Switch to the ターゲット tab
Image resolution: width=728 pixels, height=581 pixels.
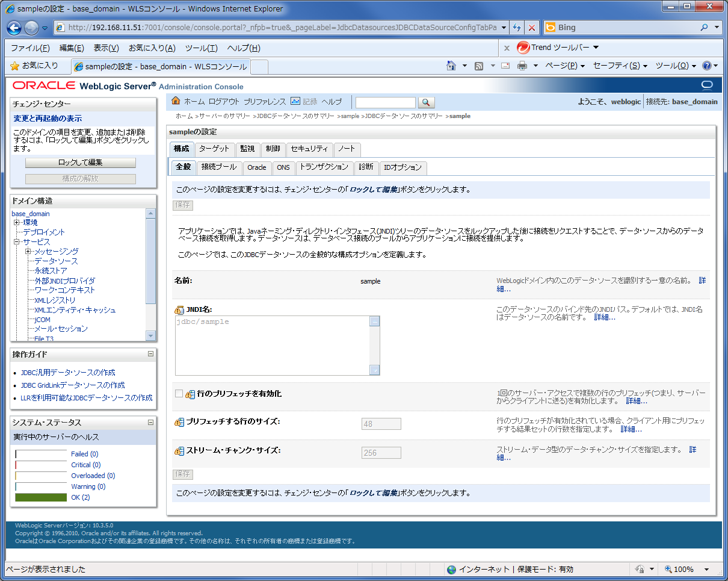click(x=214, y=149)
